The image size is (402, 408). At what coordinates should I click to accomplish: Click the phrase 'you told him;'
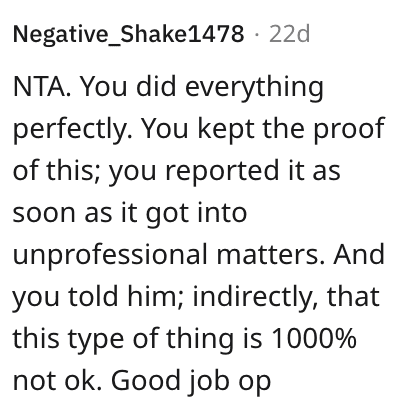coord(98,298)
